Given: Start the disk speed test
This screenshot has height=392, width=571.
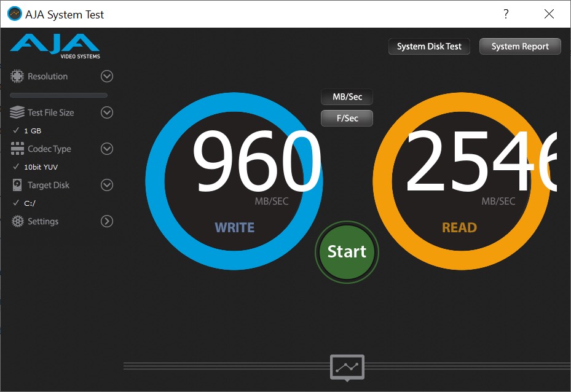Looking at the screenshot, I should tap(347, 252).
